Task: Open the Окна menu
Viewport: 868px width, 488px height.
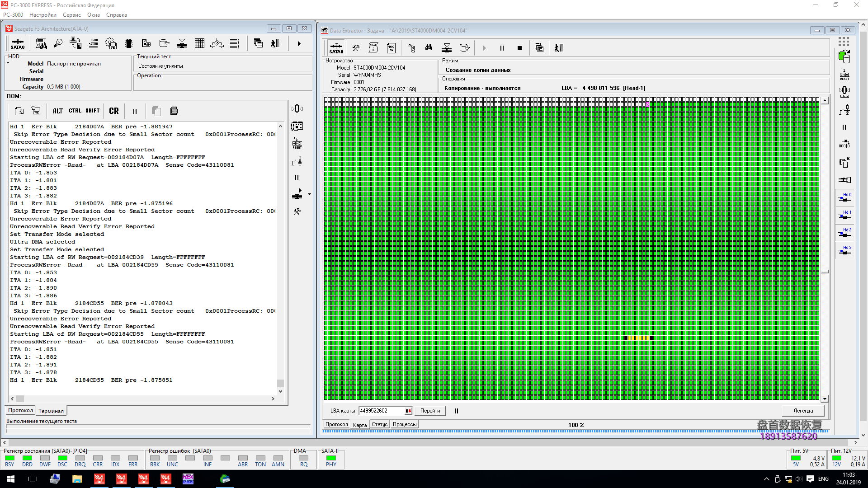Action: click(94, 15)
